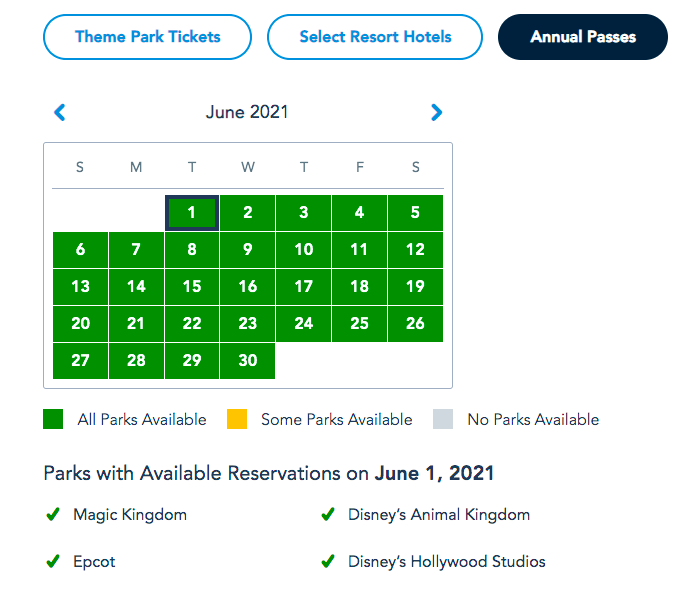Select June 10 on the calendar

click(304, 250)
